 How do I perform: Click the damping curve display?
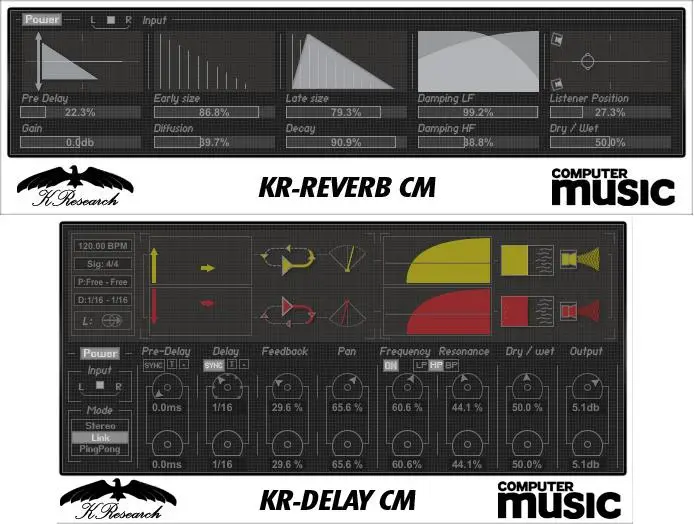tap(478, 61)
